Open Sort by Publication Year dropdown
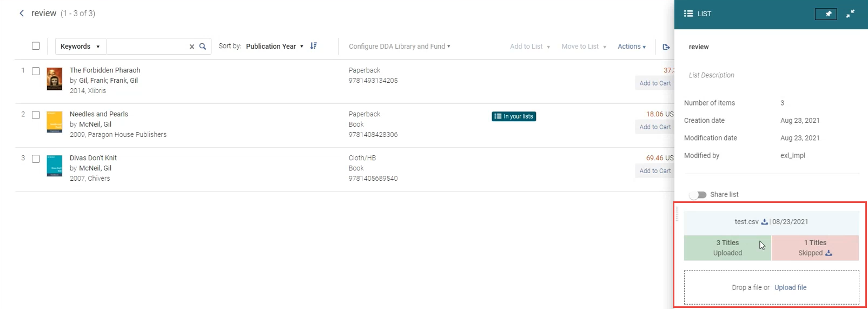 [x=274, y=47]
